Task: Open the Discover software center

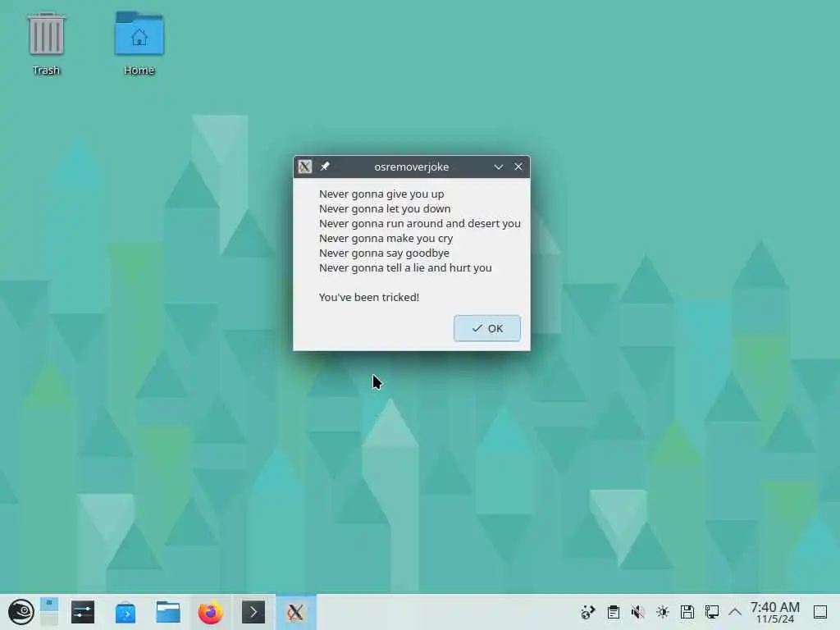Action: pyautogui.click(x=126, y=612)
